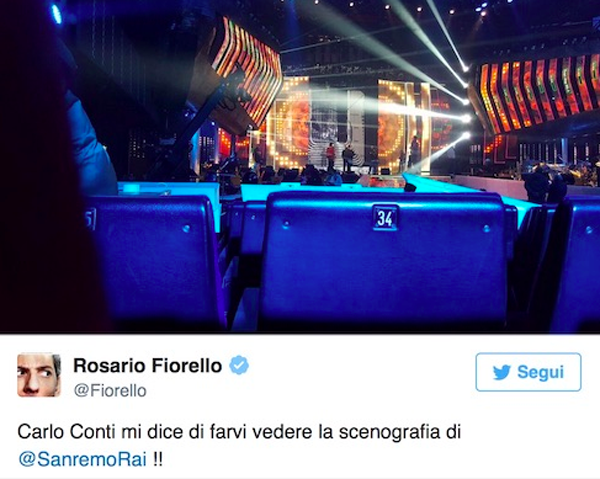
Task: Click the tweet text starting Carlo Conti
Action: 239,445
